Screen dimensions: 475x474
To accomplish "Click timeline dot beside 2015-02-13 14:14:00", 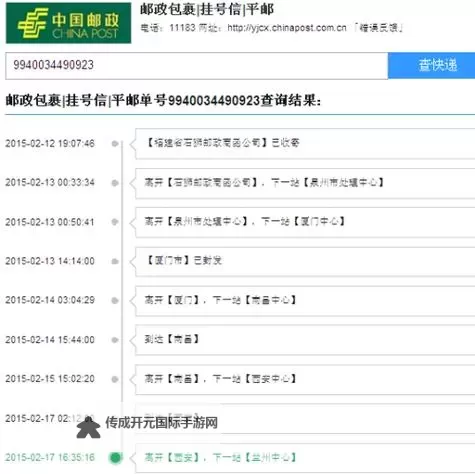I will [x=115, y=261].
